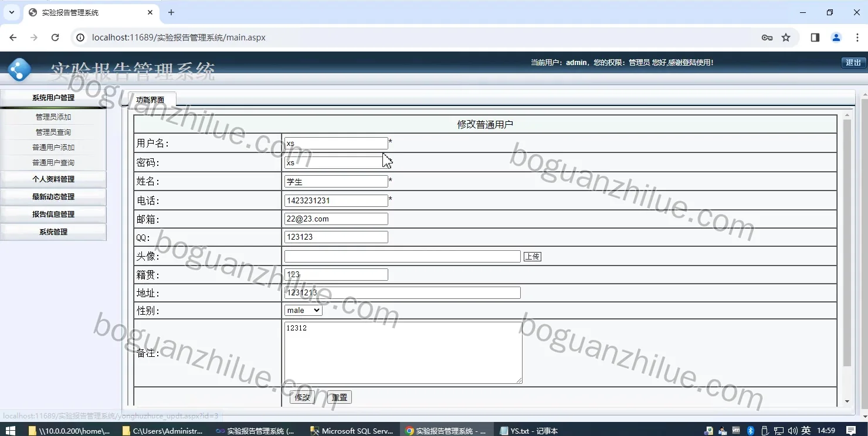Open the 普通用户添加 menu item
This screenshot has height=436, width=868.
[x=53, y=148]
